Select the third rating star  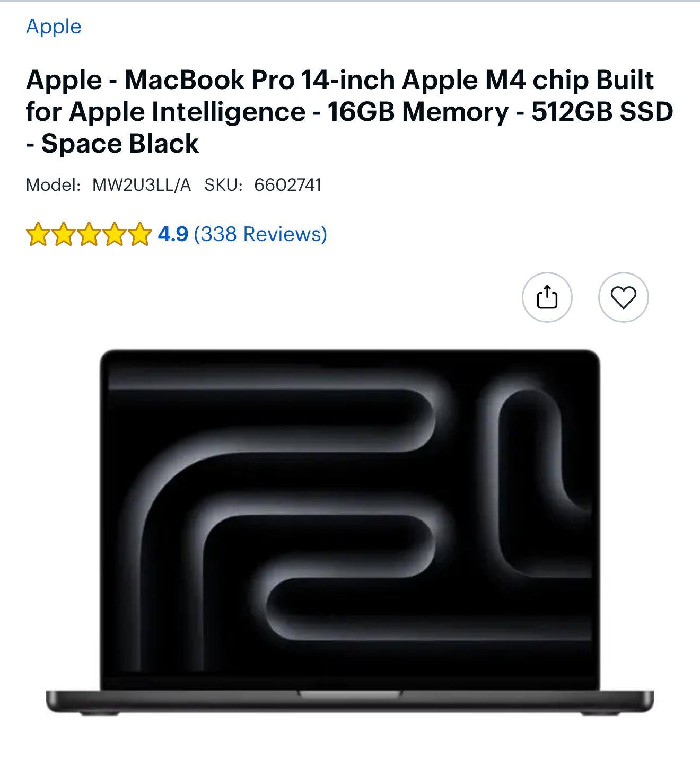coord(89,234)
